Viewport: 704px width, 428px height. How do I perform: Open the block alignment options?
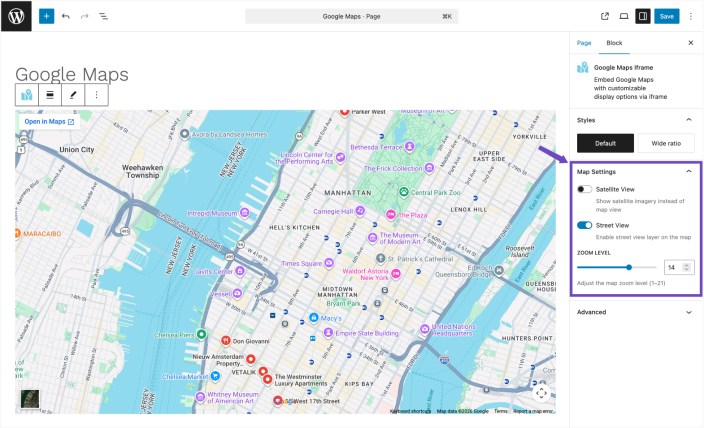tap(50, 95)
